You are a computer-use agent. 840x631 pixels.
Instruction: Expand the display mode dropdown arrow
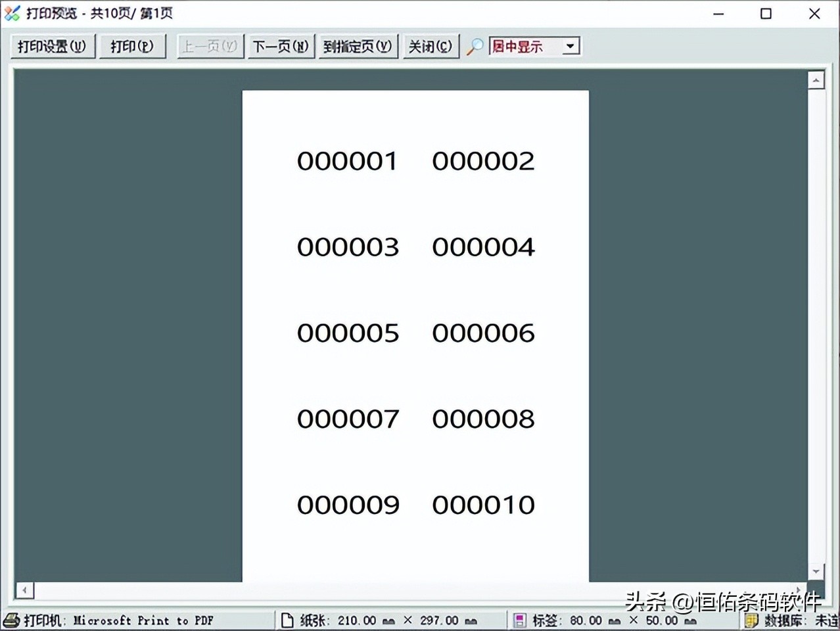pyautogui.click(x=571, y=47)
